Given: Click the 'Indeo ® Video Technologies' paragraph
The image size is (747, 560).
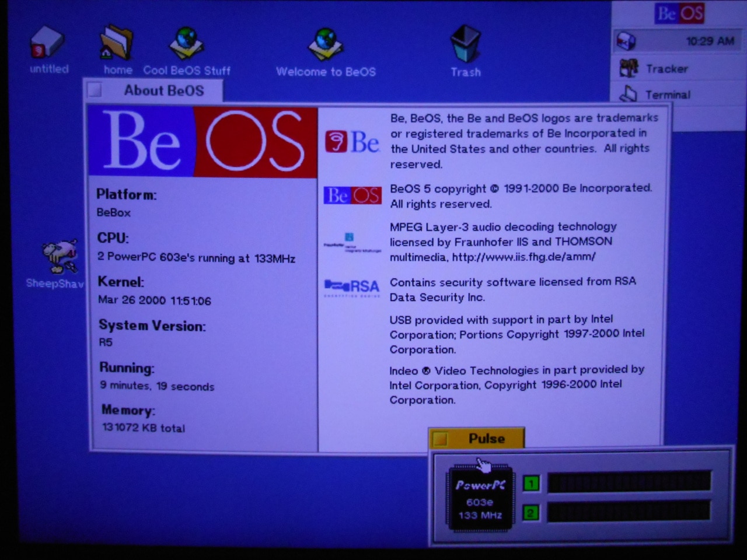Looking at the screenshot, I should click(517, 385).
